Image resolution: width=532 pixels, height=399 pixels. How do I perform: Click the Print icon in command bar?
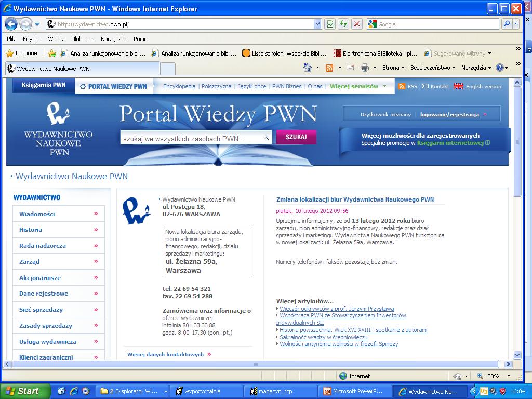click(x=365, y=68)
